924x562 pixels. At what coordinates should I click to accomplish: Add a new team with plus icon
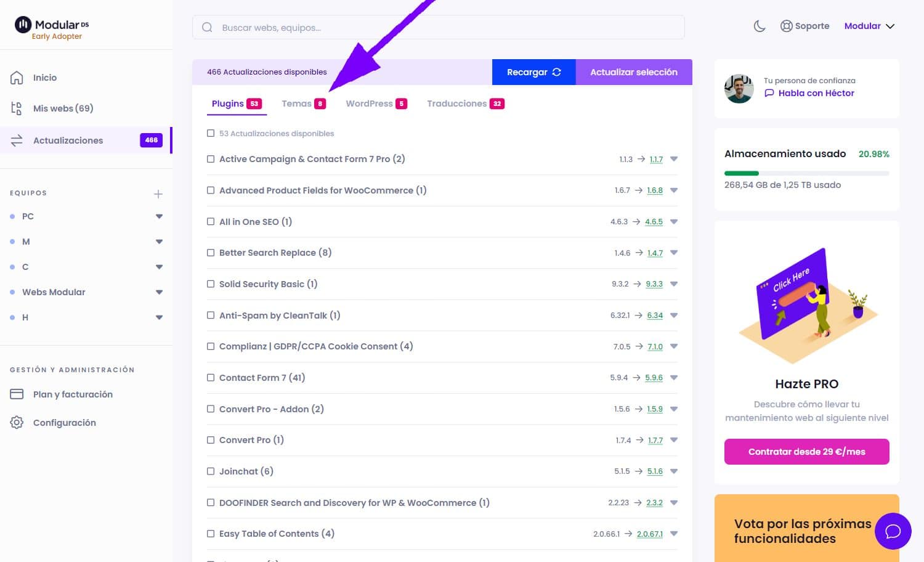click(158, 194)
